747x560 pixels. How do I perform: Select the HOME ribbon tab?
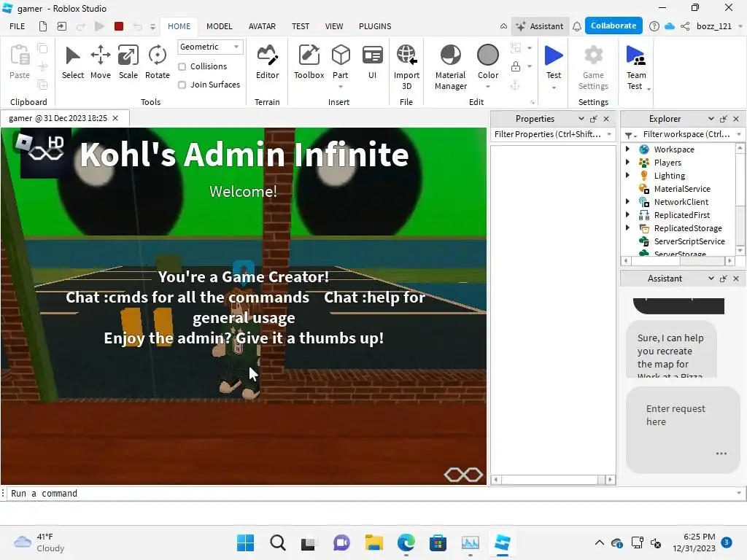(x=179, y=26)
